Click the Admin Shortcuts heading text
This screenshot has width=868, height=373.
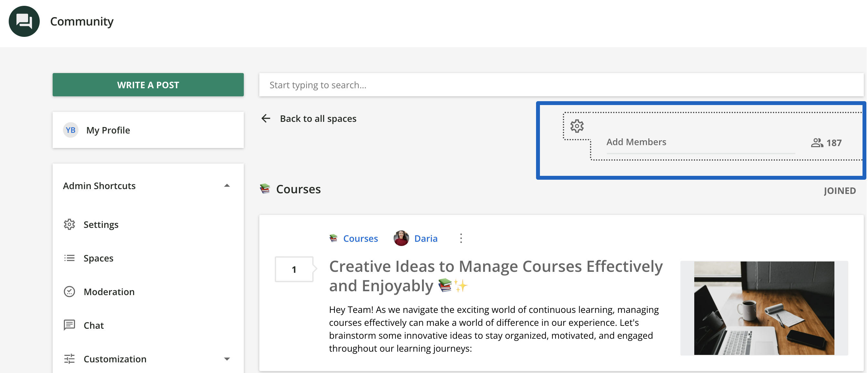(x=99, y=186)
